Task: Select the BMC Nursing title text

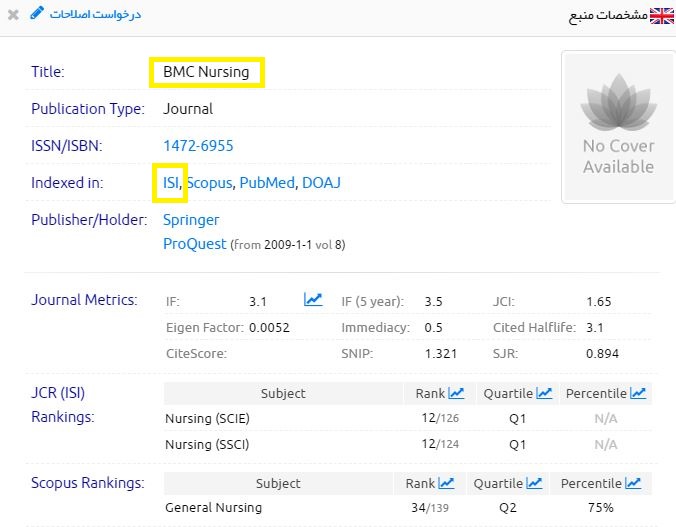Action: [x=208, y=72]
